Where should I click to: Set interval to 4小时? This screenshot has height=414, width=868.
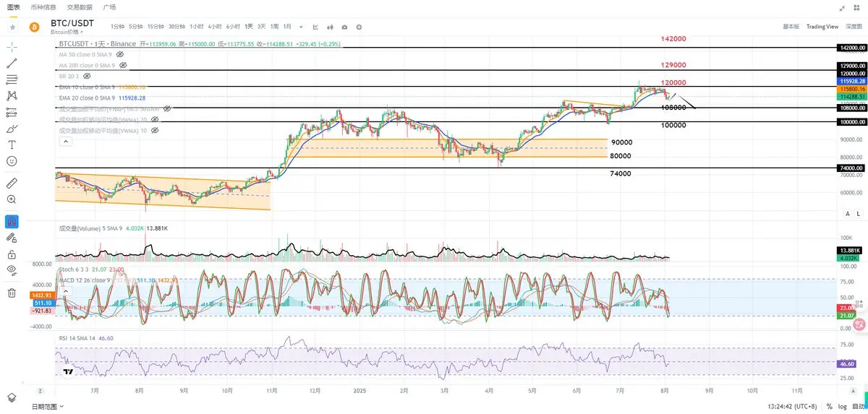(x=215, y=27)
